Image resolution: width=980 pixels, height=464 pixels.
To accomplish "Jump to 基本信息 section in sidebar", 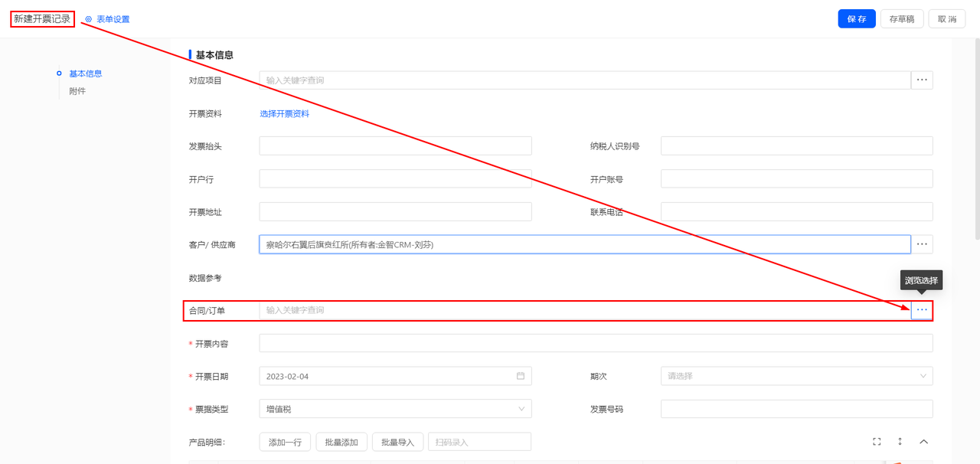I will click(85, 74).
